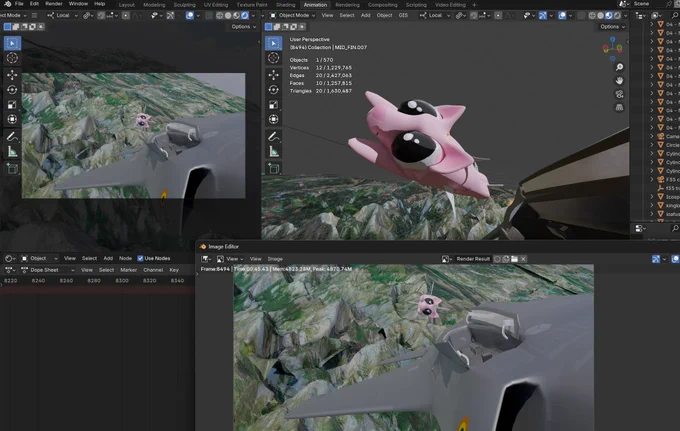Screen dimensions: 680x431
Task: Click the Blender logo menu icon
Action: (x=7, y=4)
